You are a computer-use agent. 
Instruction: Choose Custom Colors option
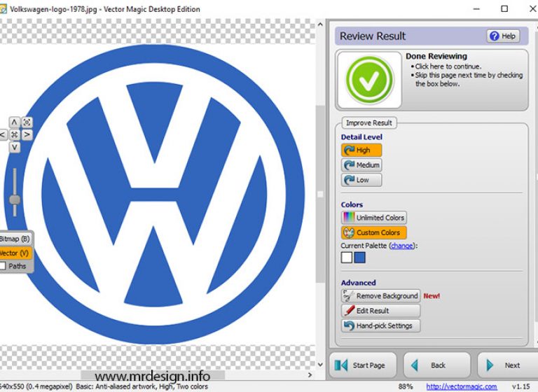[x=373, y=232]
